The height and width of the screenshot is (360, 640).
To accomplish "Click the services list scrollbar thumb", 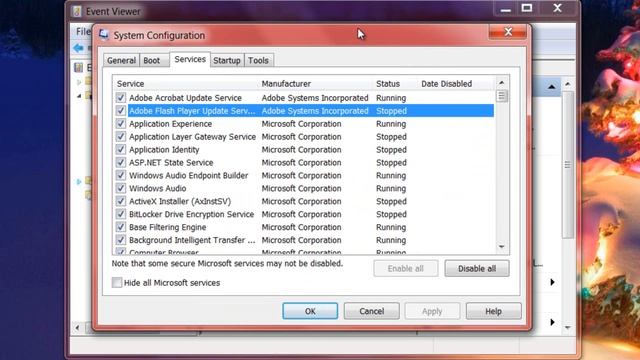I will click(502, 96).
